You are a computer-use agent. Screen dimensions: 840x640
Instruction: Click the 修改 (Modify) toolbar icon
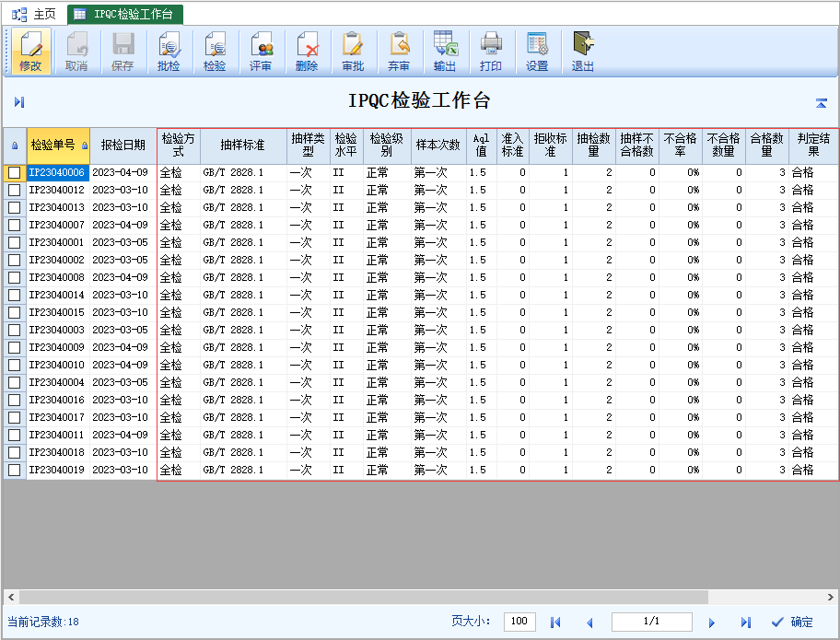coord(31,52)
